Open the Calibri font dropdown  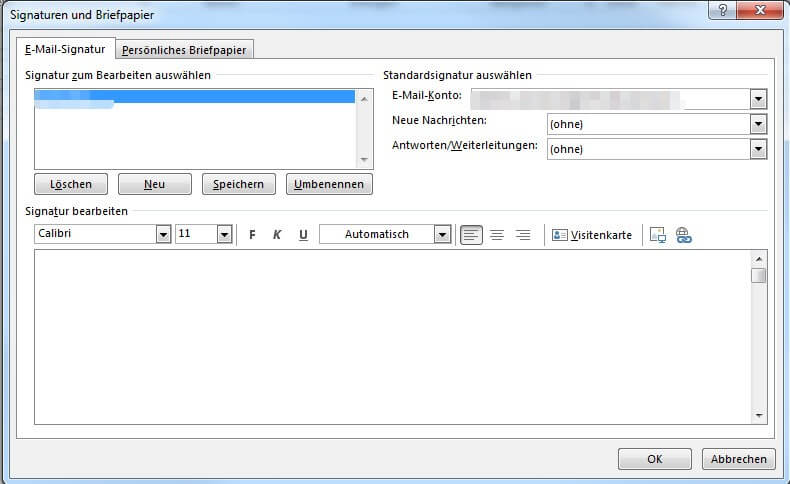tap(163, 235)
